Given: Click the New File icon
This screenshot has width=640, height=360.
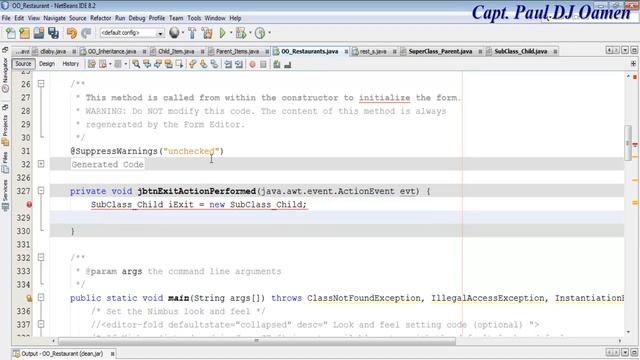Looking at the screenshot, I should pos(10,33).
